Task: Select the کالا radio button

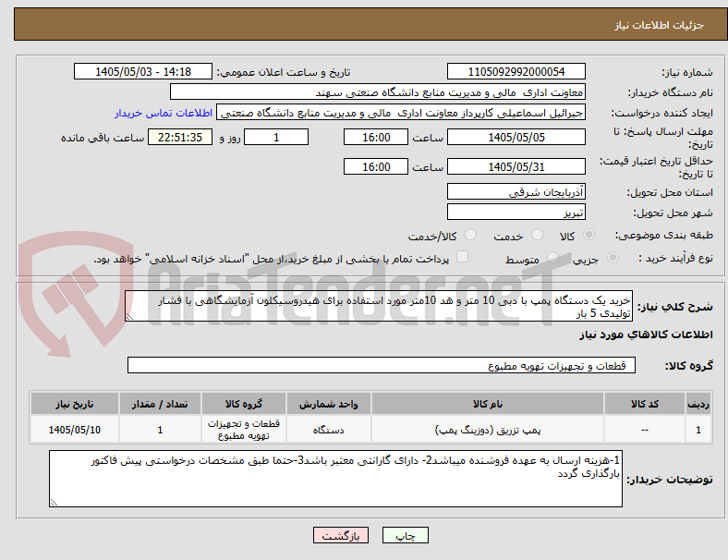Action: click(588, 235)
